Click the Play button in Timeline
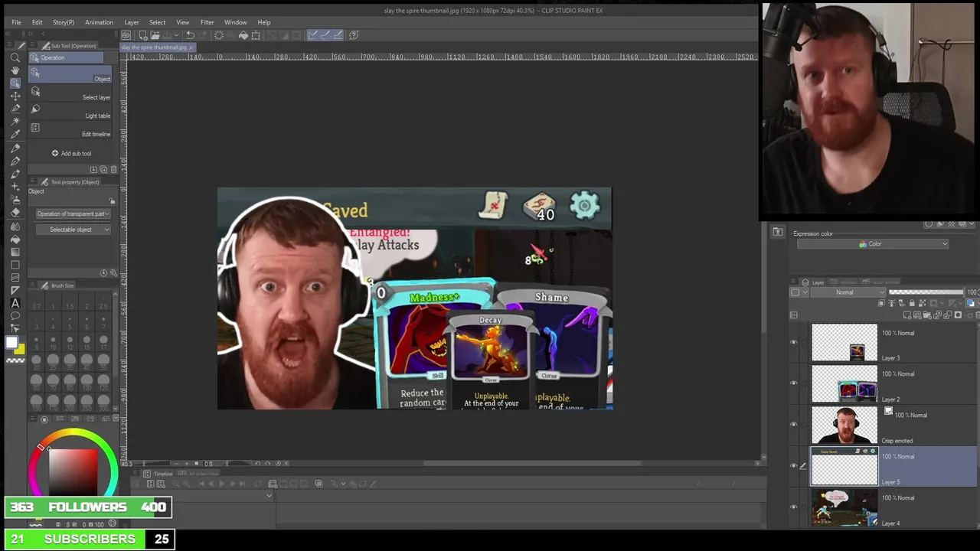 click(222, 484)
